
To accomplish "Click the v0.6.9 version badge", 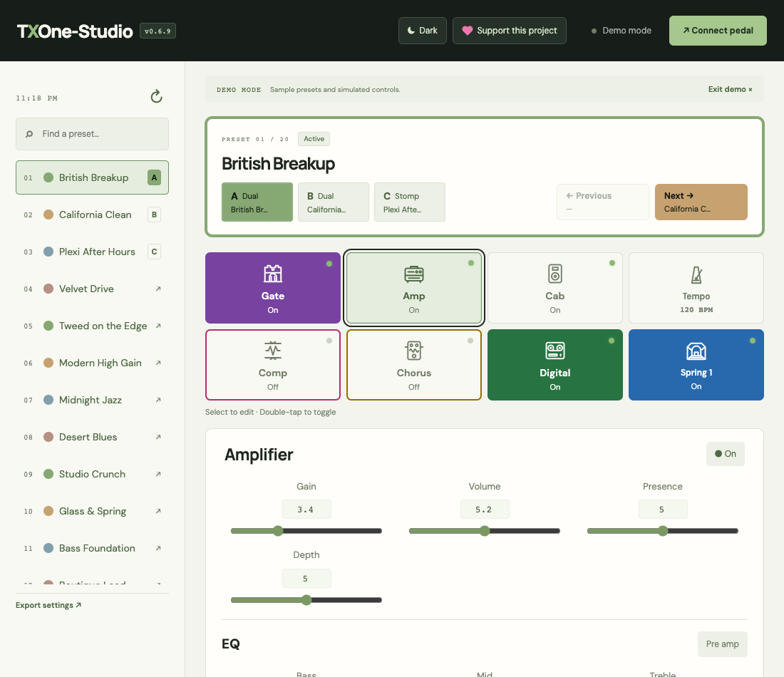I will coord(158,31).
